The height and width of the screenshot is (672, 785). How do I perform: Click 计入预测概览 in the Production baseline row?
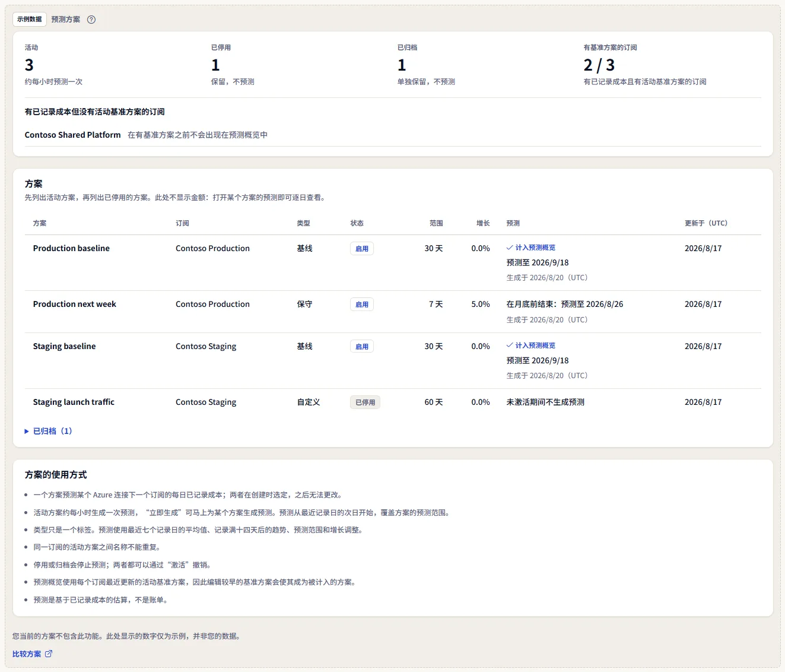point(531,248)
